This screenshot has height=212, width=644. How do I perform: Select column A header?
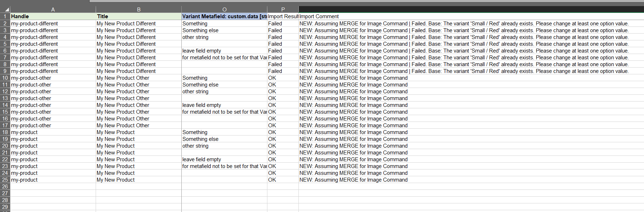click(53, 10)
